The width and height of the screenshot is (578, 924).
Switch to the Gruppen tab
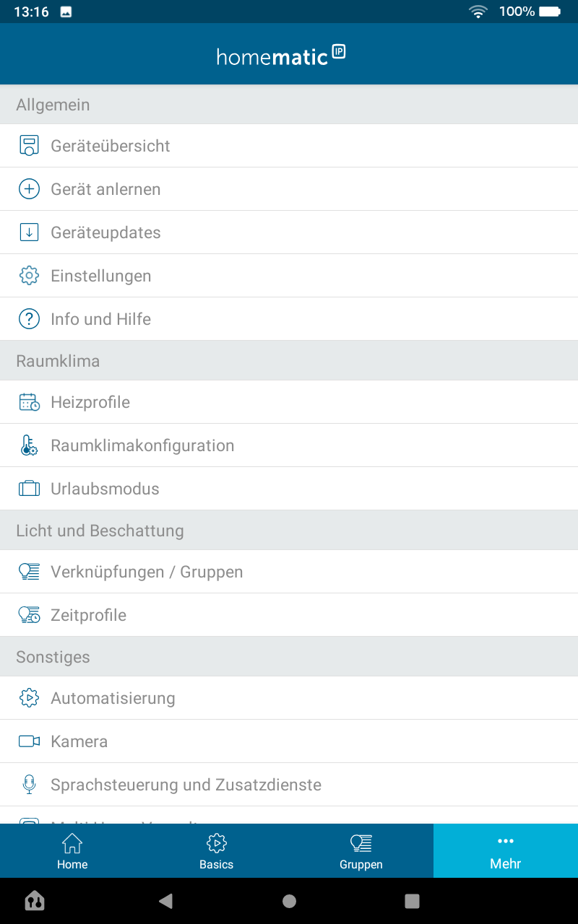pyautogui.click(x=361, y=851)
